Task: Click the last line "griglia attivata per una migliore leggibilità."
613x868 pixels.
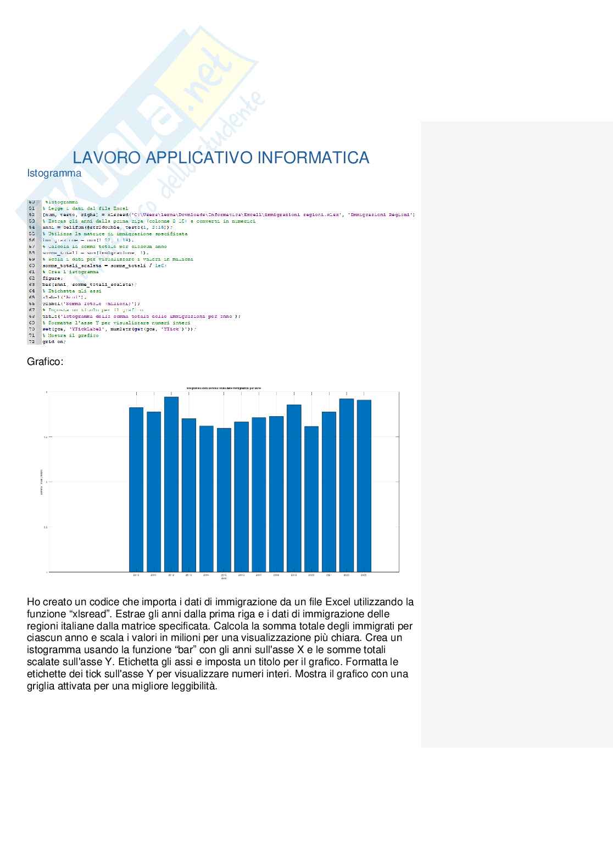Action: pos(122,686)
